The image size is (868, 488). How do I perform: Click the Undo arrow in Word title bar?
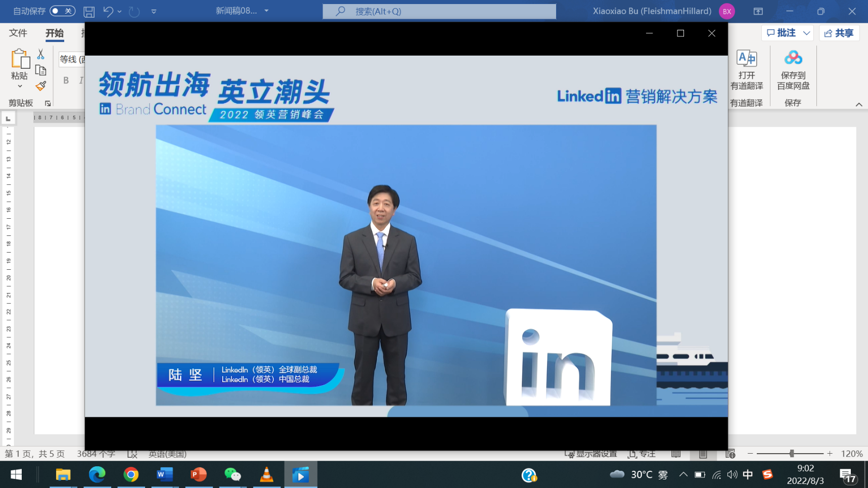108,11
